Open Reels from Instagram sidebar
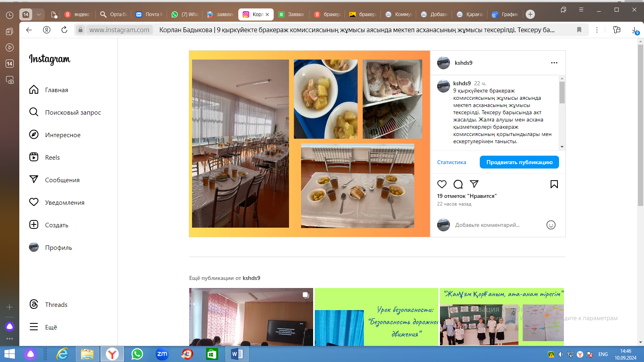 click(52, 158)
